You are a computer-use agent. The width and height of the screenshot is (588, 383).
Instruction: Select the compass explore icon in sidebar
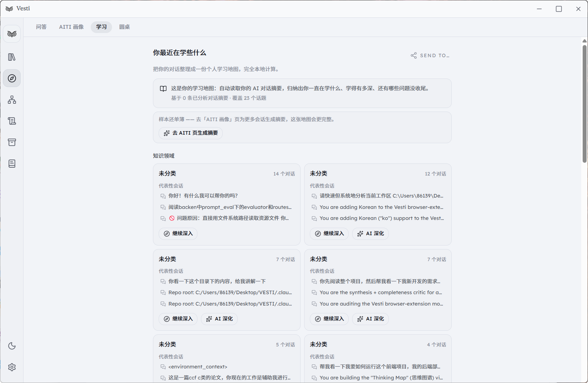pos(12,78)
